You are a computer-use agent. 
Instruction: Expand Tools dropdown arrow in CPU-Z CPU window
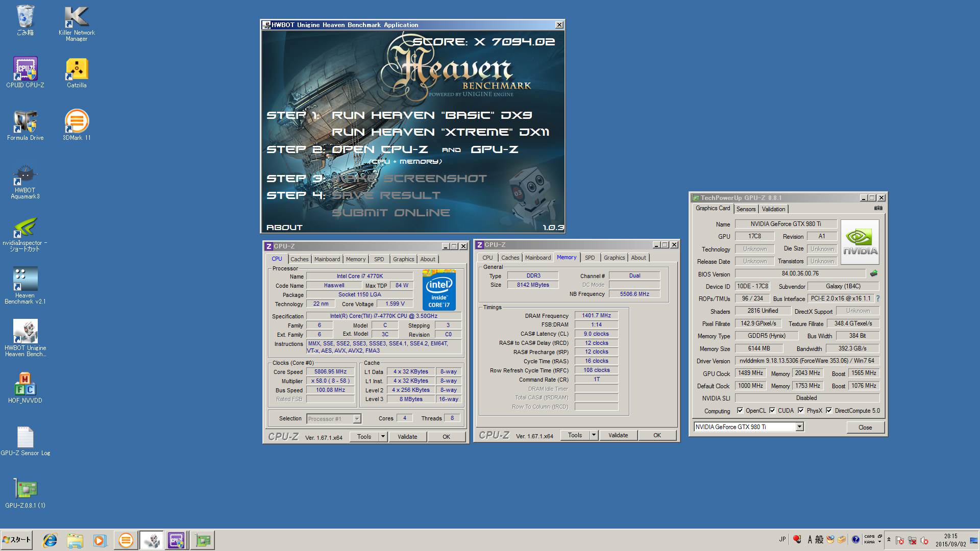[383, 437]
